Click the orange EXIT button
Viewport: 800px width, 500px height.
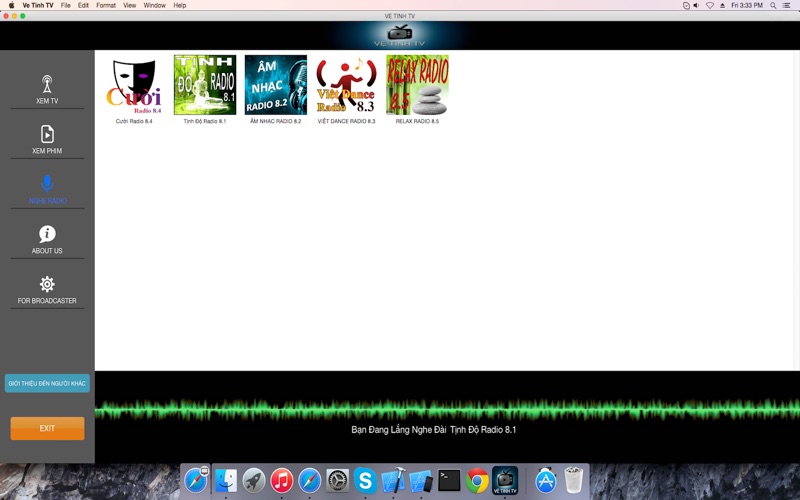[47, 428]
